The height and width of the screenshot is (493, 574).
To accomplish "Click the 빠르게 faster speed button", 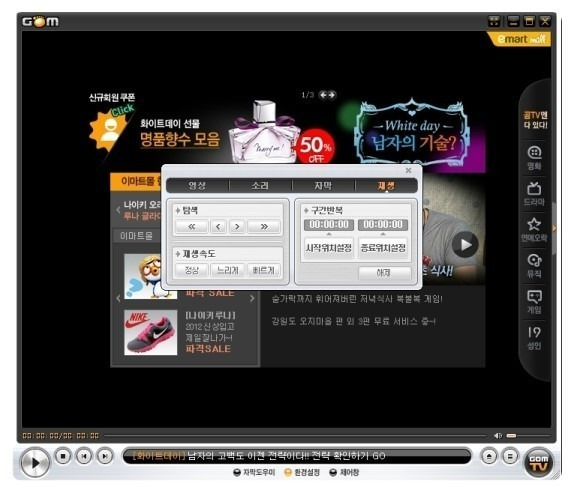I will (264, 270).
